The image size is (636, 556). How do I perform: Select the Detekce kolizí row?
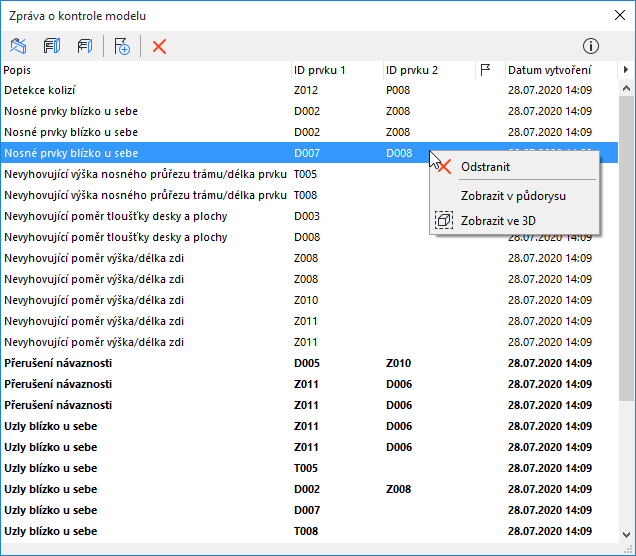pos(310,90)
